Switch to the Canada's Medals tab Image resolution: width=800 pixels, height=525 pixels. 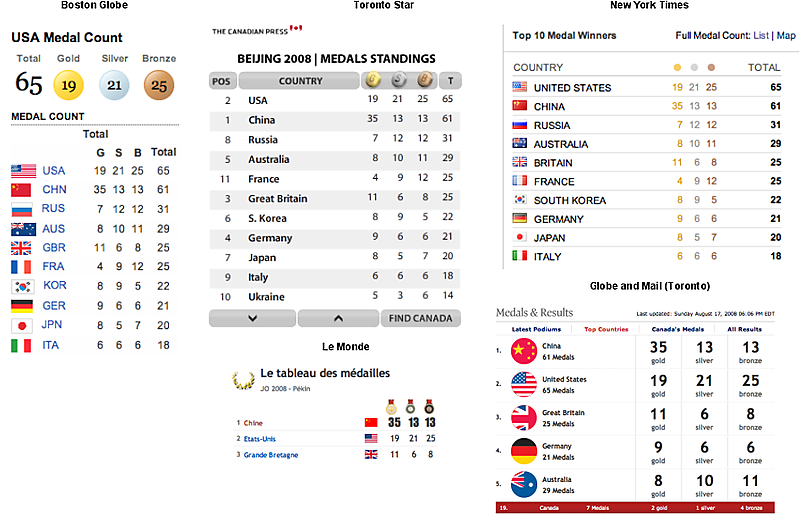point(674,328)
